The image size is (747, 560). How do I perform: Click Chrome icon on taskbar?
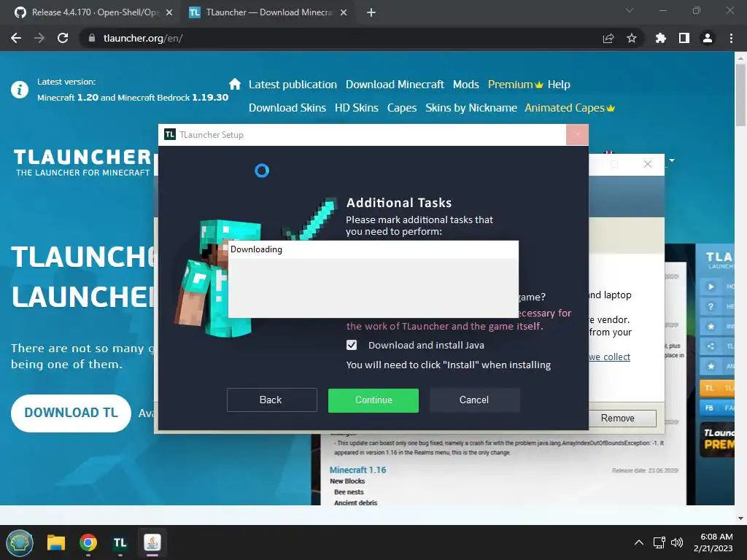pyautogui.click(x=88, y=542)
